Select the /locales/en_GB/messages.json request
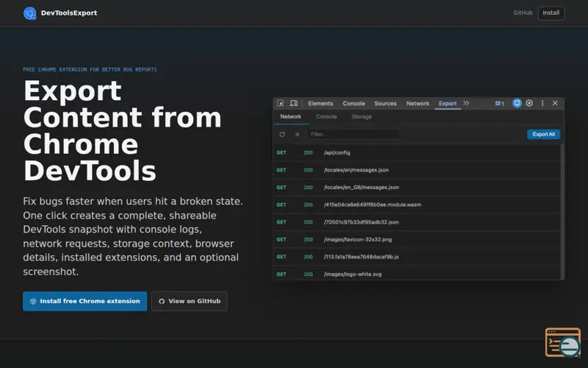 click(417, 188)
